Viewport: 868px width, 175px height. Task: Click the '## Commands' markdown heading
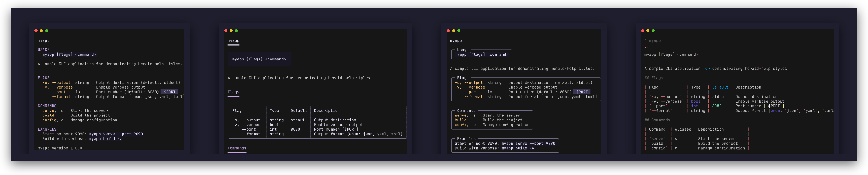point(657,120)
